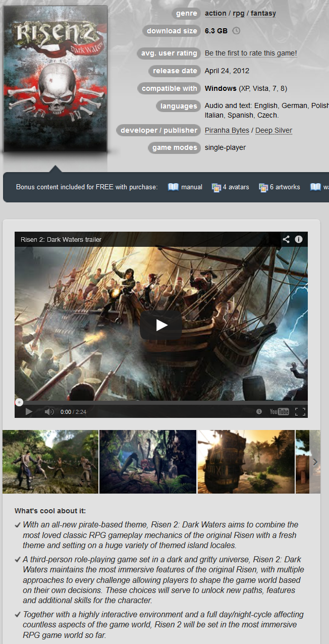The width and height of the screenshot is (329, 644).
Task: Click 'Be the first to rate this game!'
Action: [x=251, y=53]
